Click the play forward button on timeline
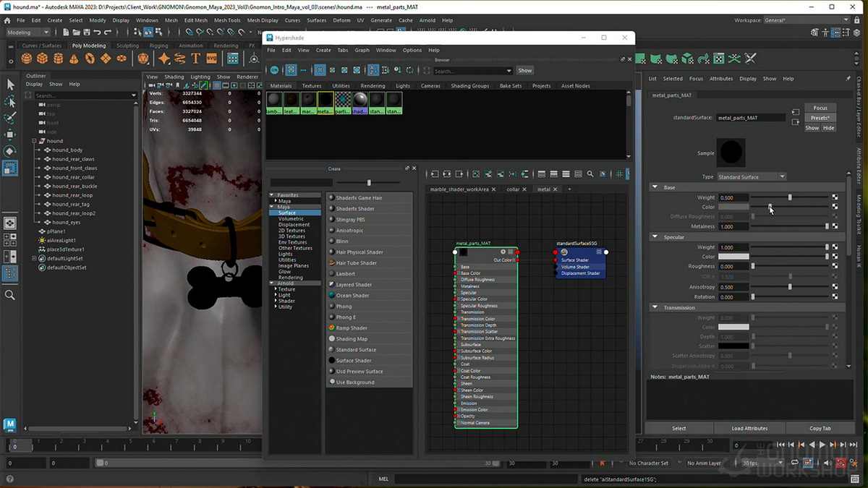868x488 pixels. [x=822, y=445]
